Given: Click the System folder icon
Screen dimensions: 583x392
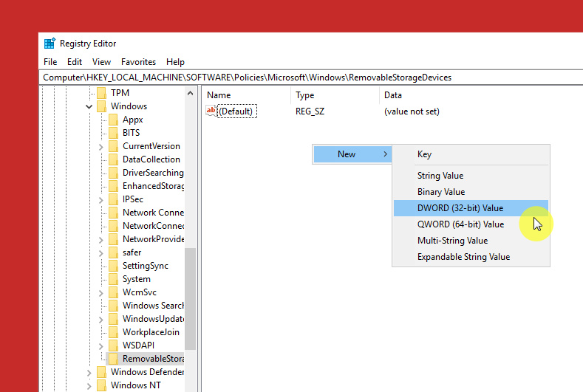Looking at the screenshot, I should tap(113, 279).
